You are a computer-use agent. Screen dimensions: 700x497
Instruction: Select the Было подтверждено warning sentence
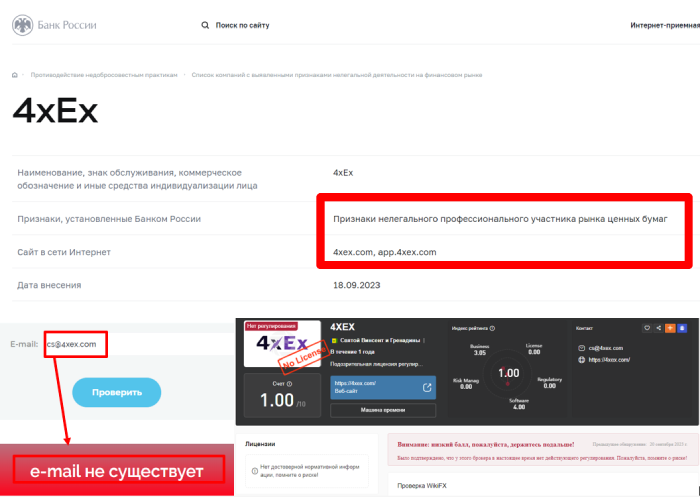(542, 458)
